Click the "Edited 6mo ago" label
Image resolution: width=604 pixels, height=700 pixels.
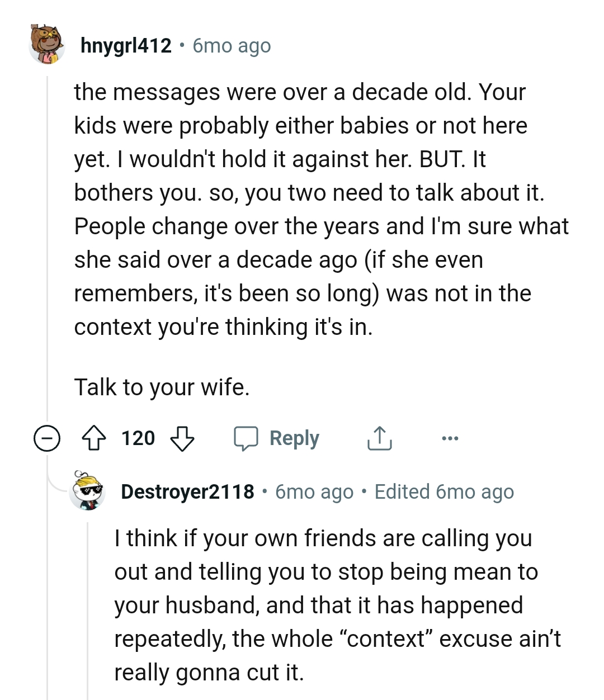click(x=444, y=492)
